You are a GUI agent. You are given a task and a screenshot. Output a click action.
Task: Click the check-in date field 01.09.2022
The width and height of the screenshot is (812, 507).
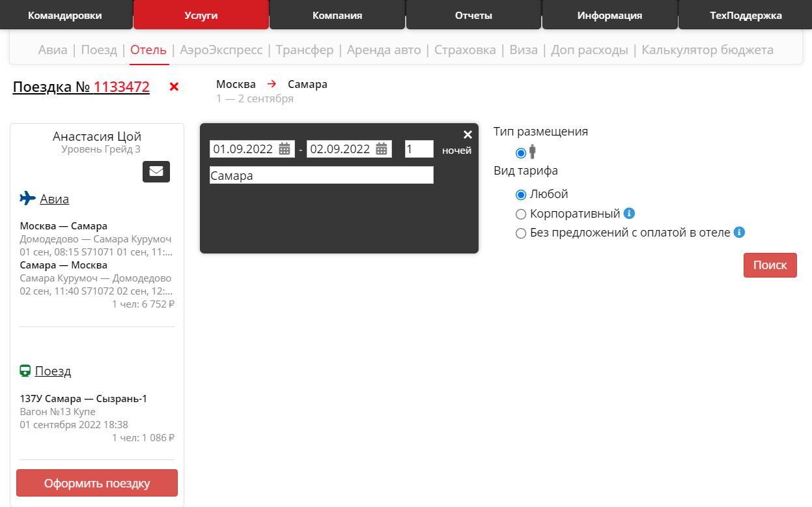[x=252, y=149]
